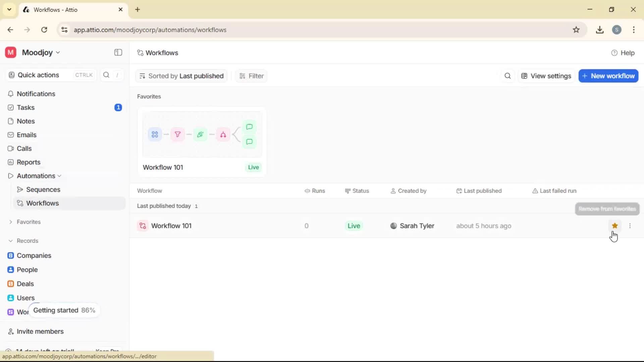Viewport: 644px width, 362px height.
Task: Open the three-dot menu for Workflow 101
Action: click(630, 226)
